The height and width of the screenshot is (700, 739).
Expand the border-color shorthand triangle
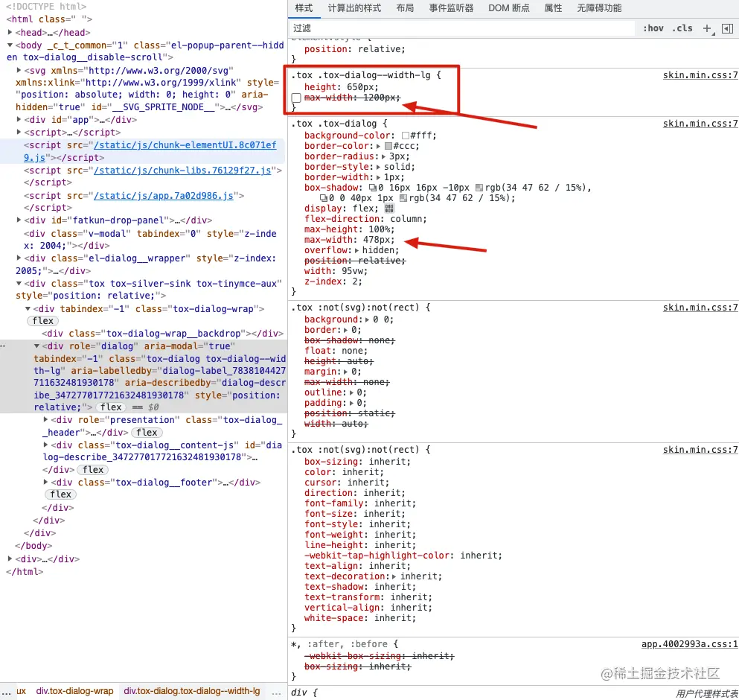[378, 146]
